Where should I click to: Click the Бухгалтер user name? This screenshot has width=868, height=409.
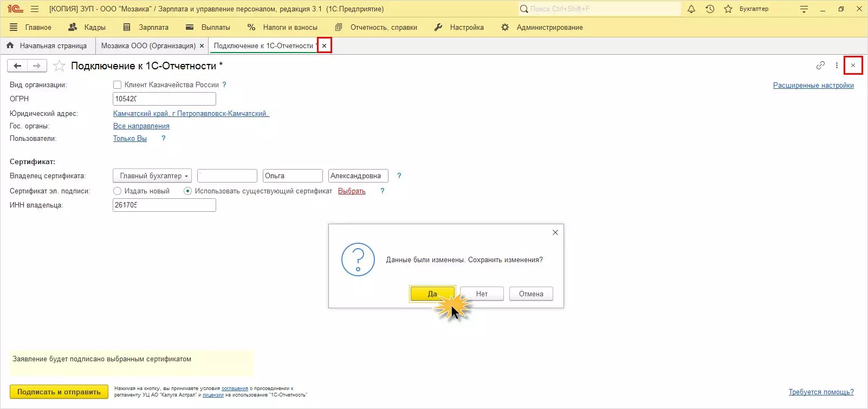(754, 9)
